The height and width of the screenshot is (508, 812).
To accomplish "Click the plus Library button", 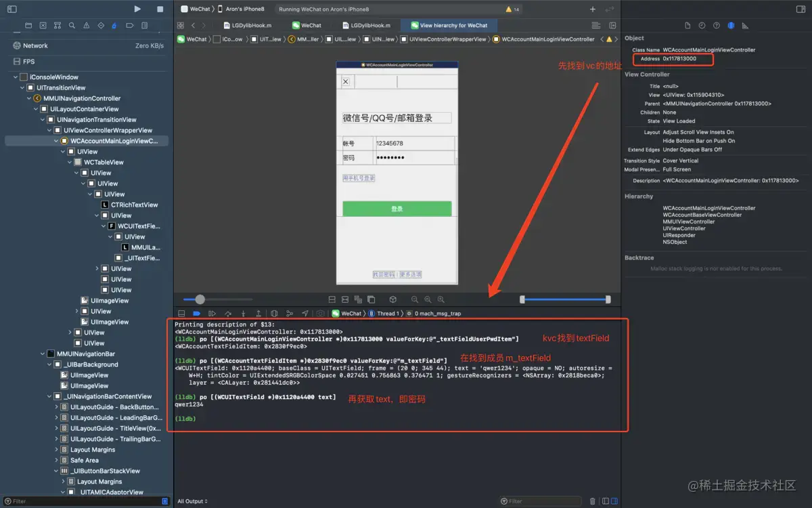I will click(593, 9).
